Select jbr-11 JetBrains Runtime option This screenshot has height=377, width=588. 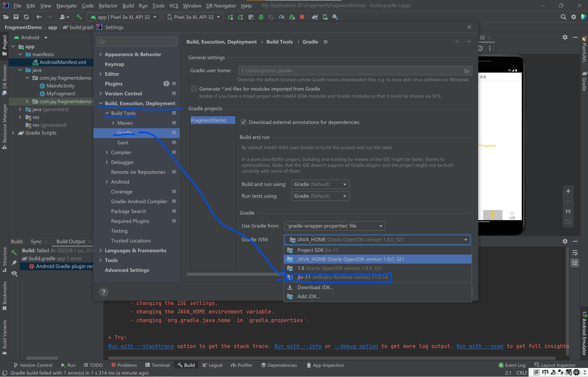click(342, 277)
